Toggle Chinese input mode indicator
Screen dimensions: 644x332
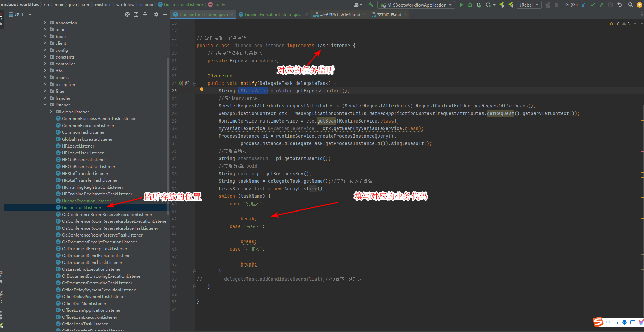(x=608, y=322)
